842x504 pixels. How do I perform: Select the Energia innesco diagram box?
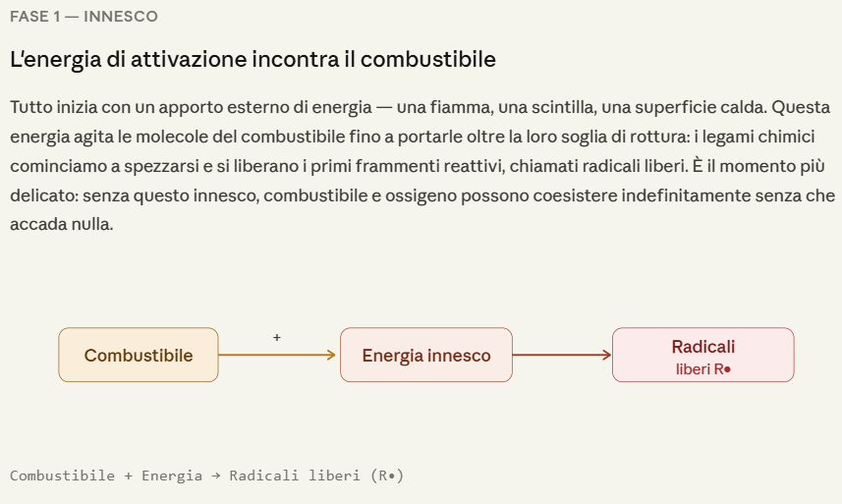[425, 355]
